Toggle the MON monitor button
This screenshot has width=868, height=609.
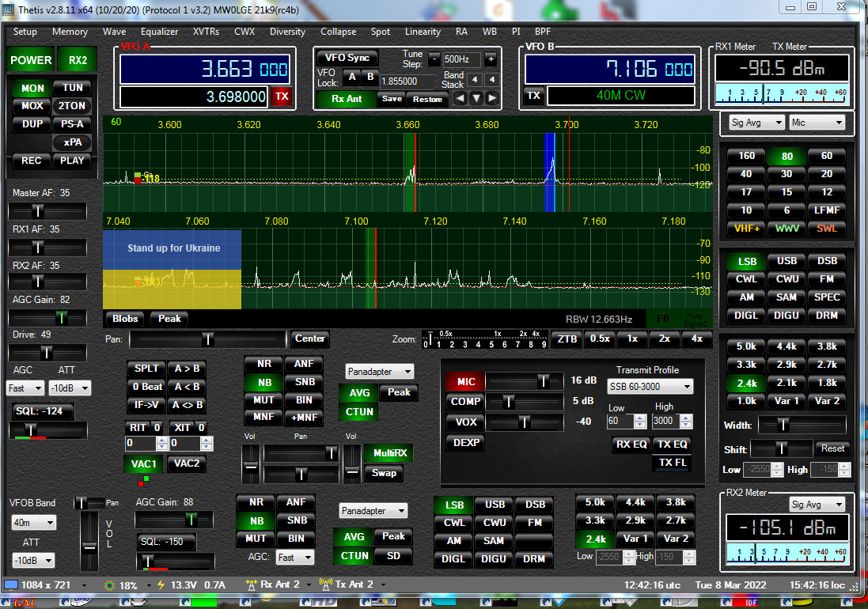[32, 88]
